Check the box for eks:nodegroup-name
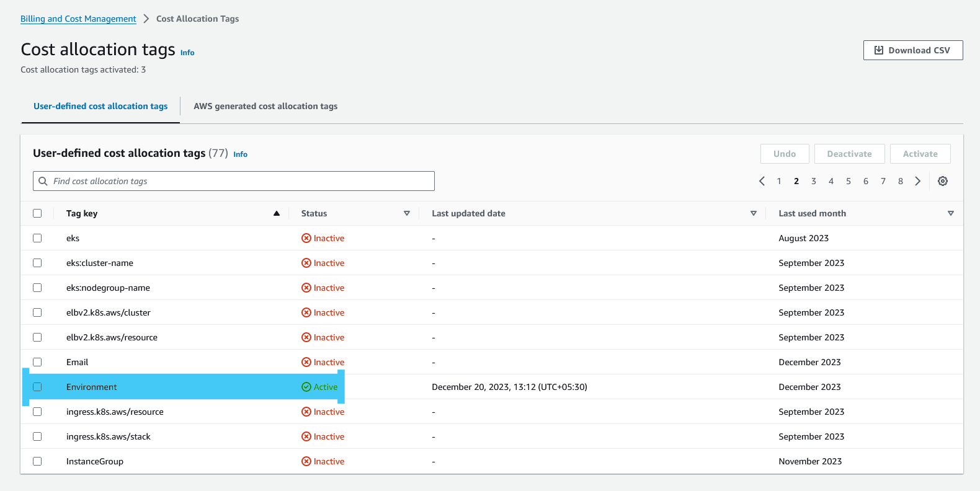 coord(37,288)
